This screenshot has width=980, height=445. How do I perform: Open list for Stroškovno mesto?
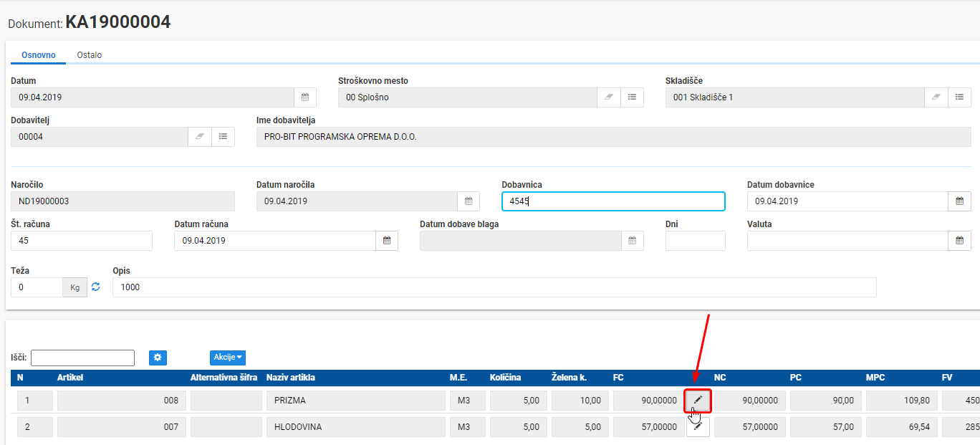point(632,97)
